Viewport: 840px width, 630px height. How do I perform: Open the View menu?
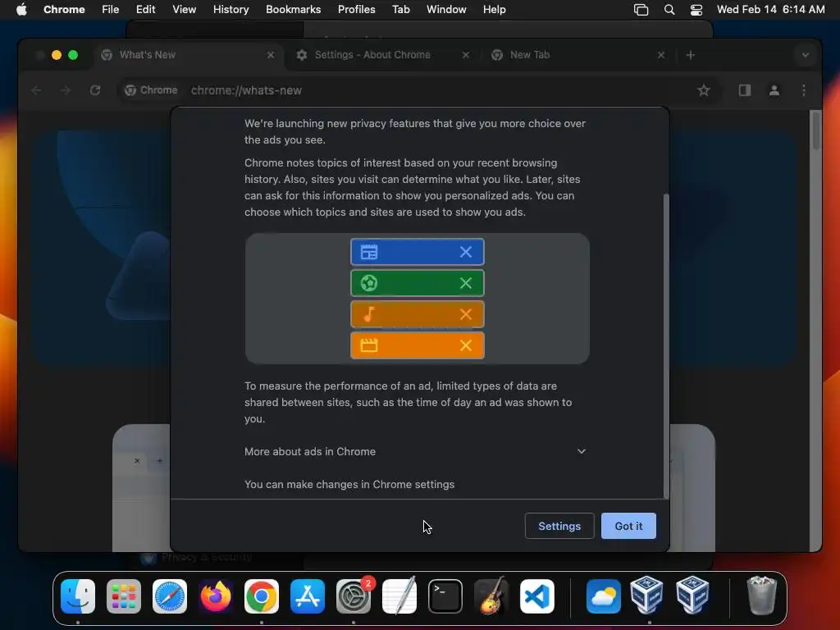pos(184,10)
